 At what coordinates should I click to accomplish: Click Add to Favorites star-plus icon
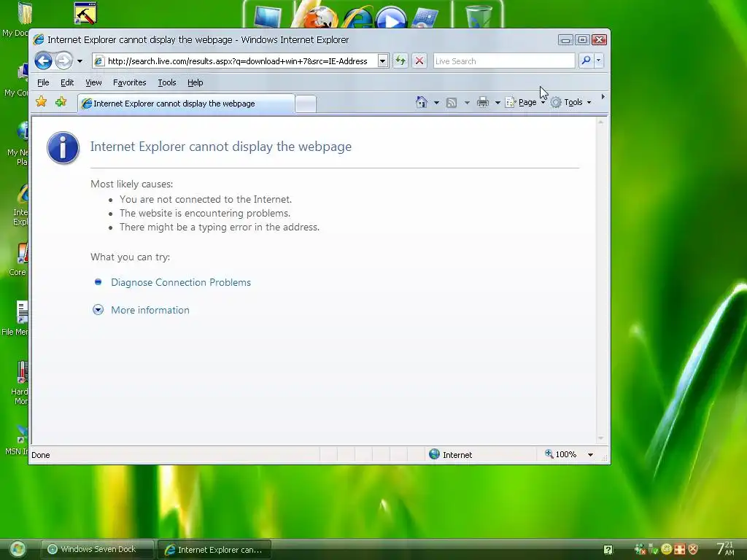click(61, 102)
